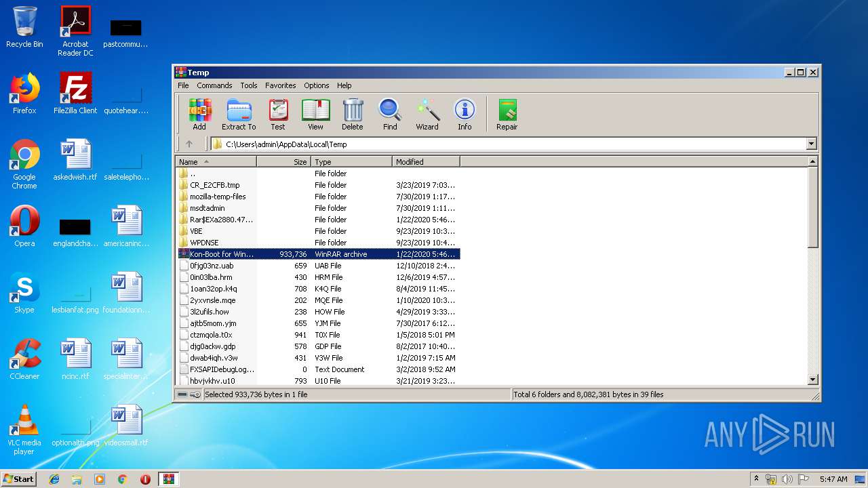Image resolution: width=868 pixels, height=488 pixels.
Task: Show archive Info icon
Action: pos(465,114)
